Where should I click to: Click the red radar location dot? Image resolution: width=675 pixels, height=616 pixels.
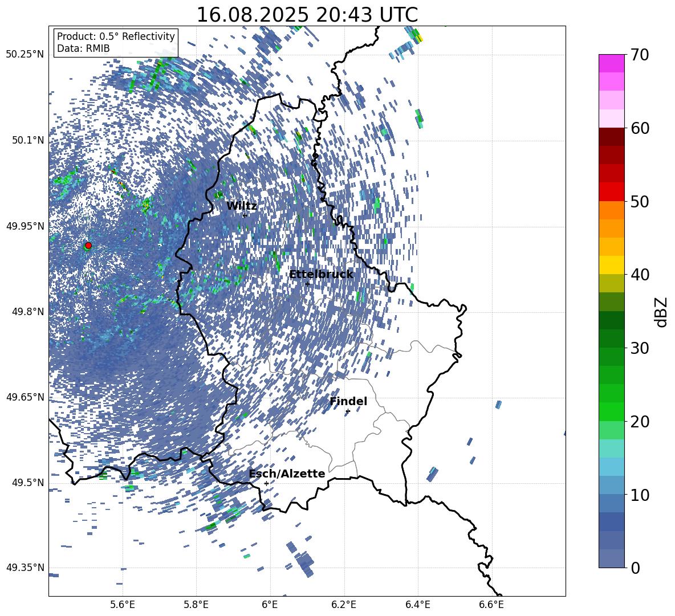coord(88,246)
